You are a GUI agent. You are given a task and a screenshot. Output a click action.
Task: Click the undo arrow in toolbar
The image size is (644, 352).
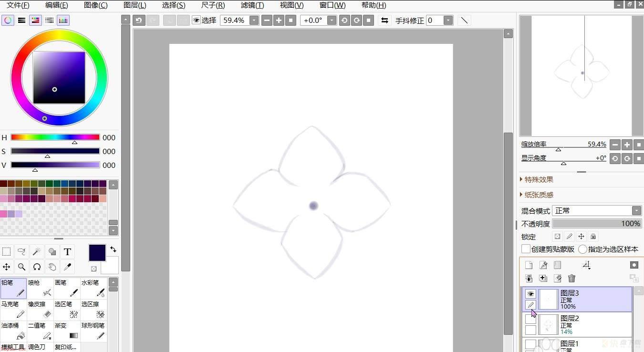tap(139, 21)
